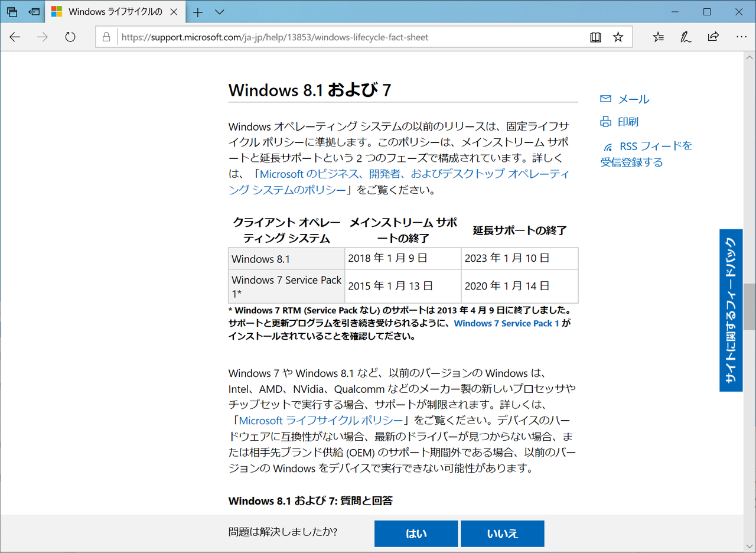The width and height of the screenshot is (756, 553).
Task: Click the Windows 8.1 table cell
Action: 286,259
